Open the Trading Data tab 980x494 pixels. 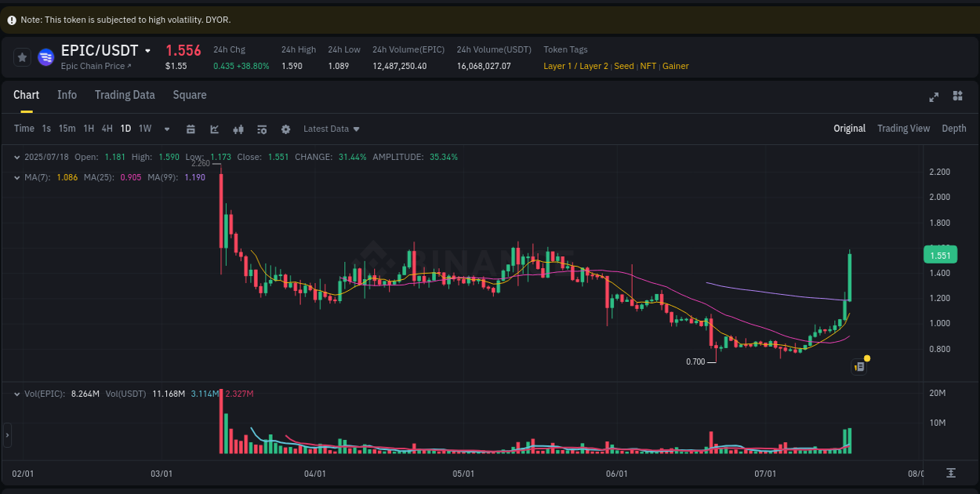[125, 95]
